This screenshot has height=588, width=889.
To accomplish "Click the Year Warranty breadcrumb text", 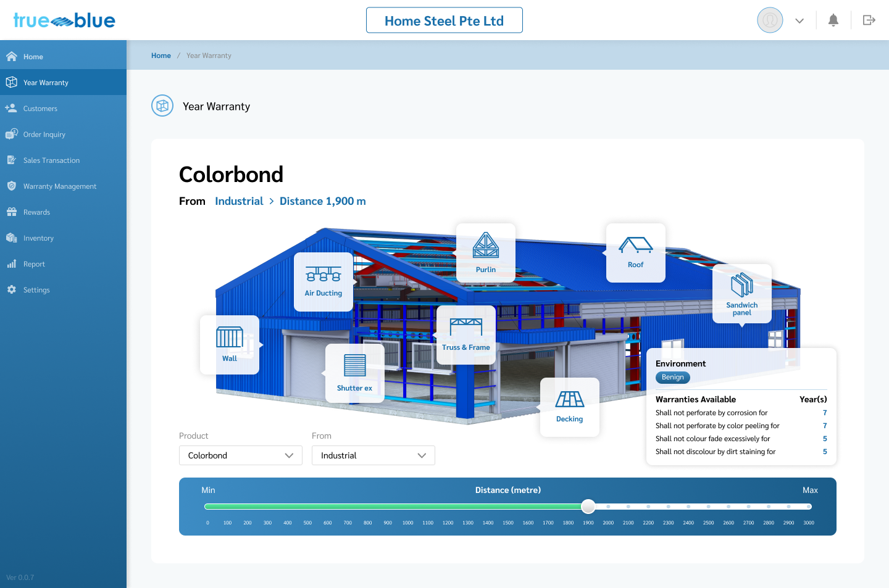I will [209, 56].
